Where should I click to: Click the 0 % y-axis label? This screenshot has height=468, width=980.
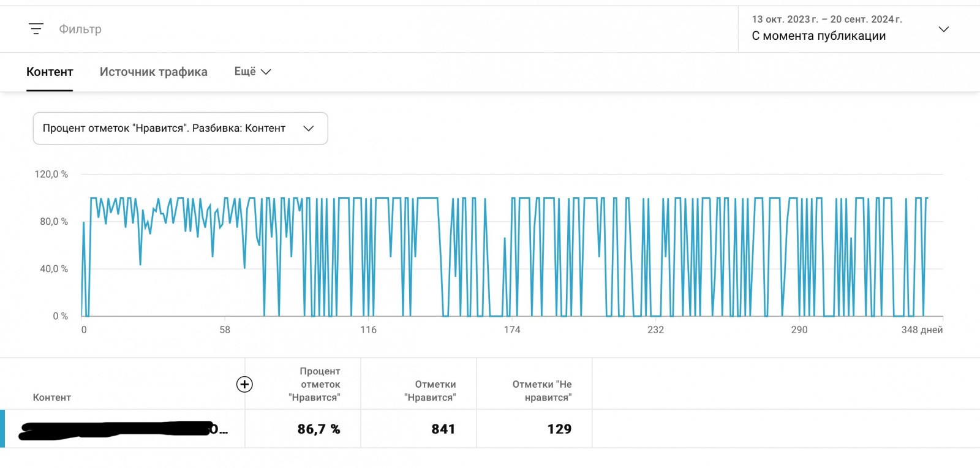pos(60,316)
